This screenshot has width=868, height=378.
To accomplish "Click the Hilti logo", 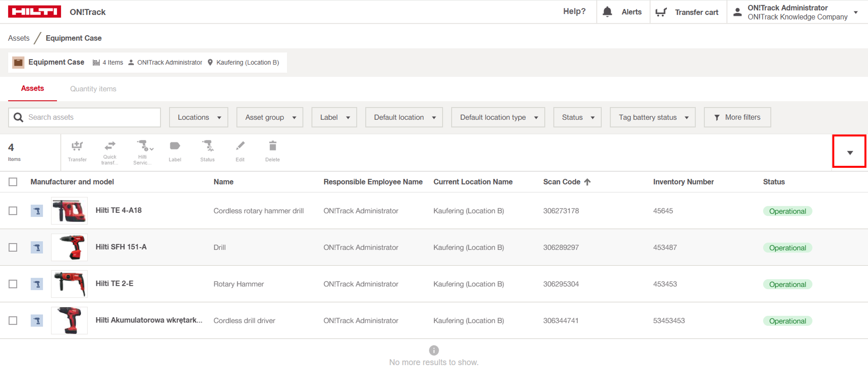I will tap(34, 12).
